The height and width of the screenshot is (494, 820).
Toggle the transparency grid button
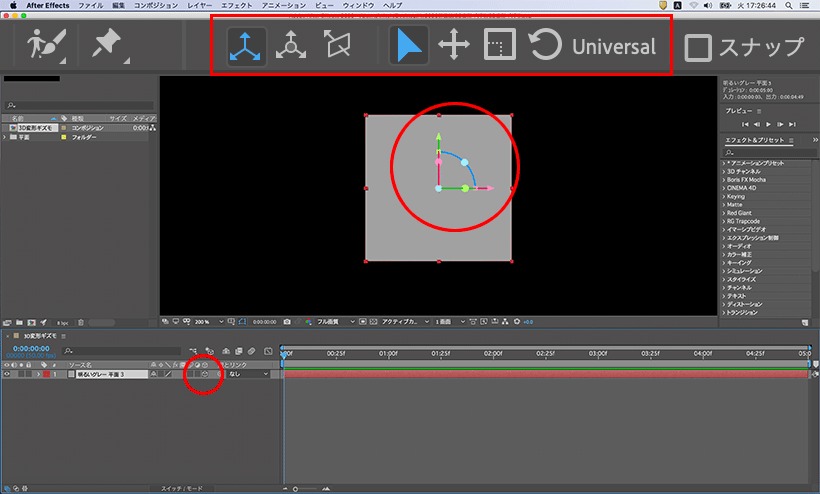pos(373,322)
